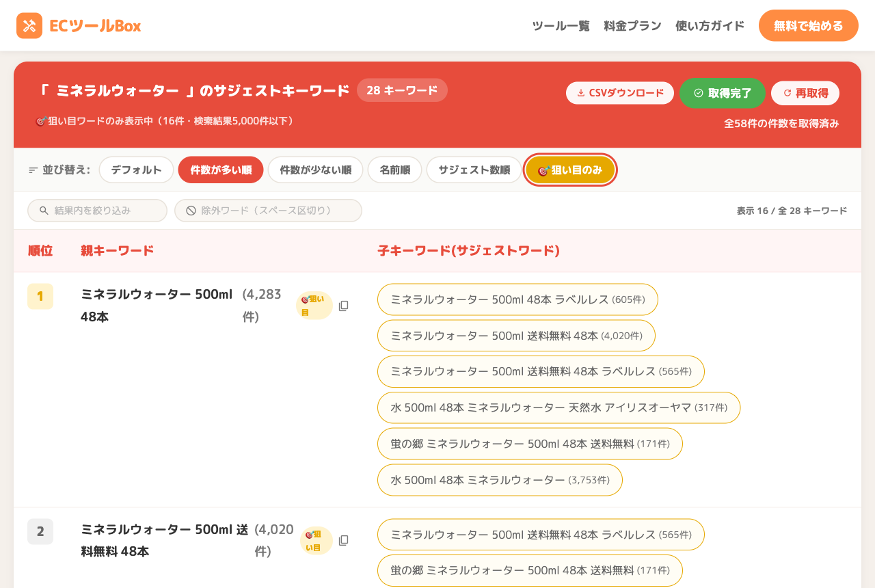Toggle the 狙い目のみ filter
The height and width of the screenshot is (588, 875).
point(570,170)
